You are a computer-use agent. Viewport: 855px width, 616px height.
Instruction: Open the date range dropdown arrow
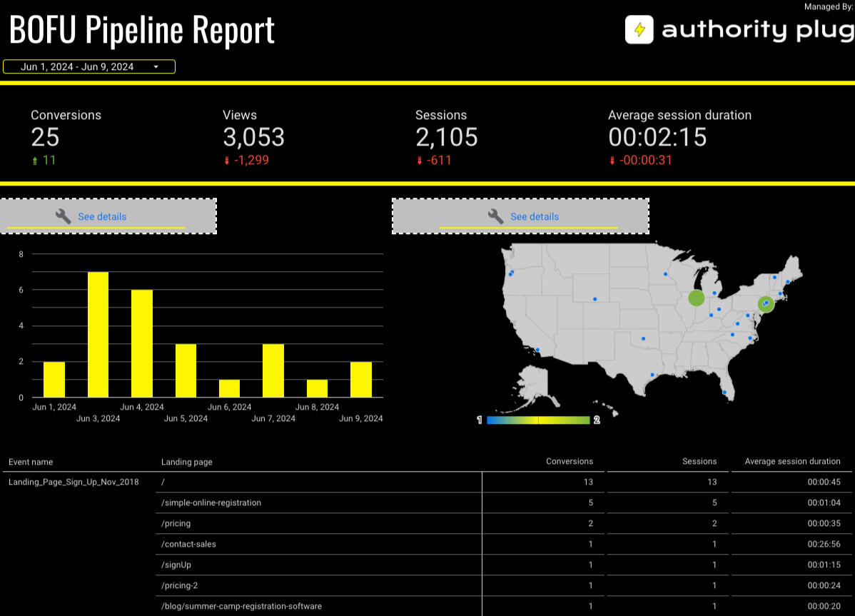(156, 67)
